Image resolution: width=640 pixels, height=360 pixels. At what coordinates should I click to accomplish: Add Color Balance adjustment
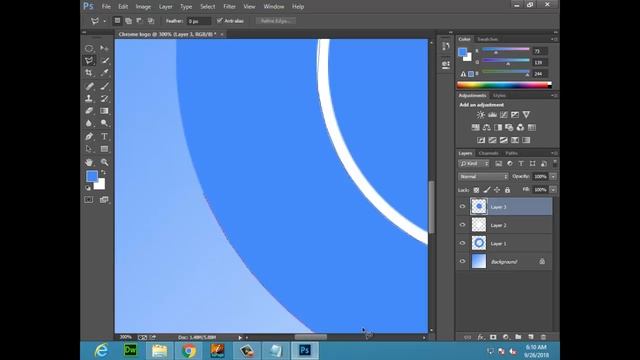pyautogui.click(x=487, y=127)
